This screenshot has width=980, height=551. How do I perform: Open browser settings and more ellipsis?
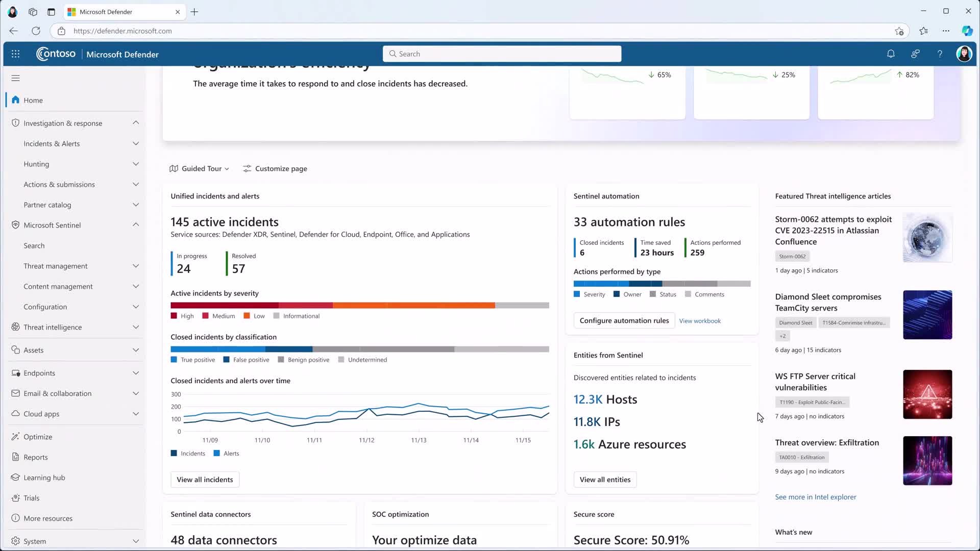pyautogui.click(x=946, y=31)
